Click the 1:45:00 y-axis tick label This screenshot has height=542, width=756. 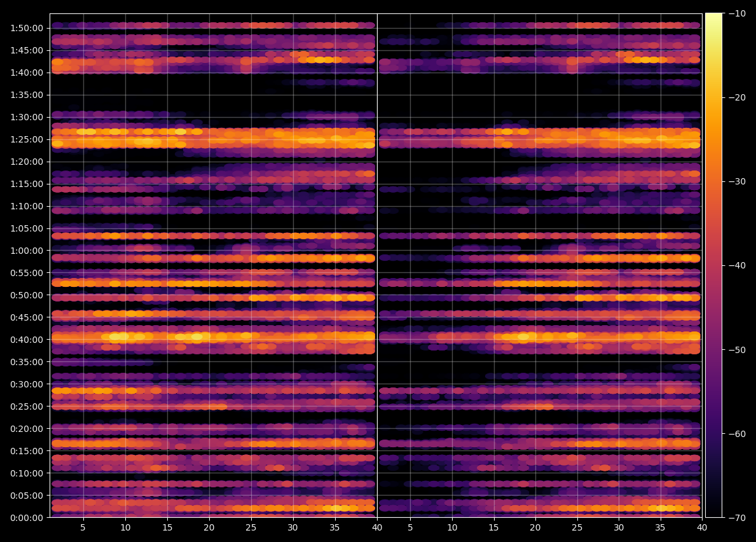(27, 50)
